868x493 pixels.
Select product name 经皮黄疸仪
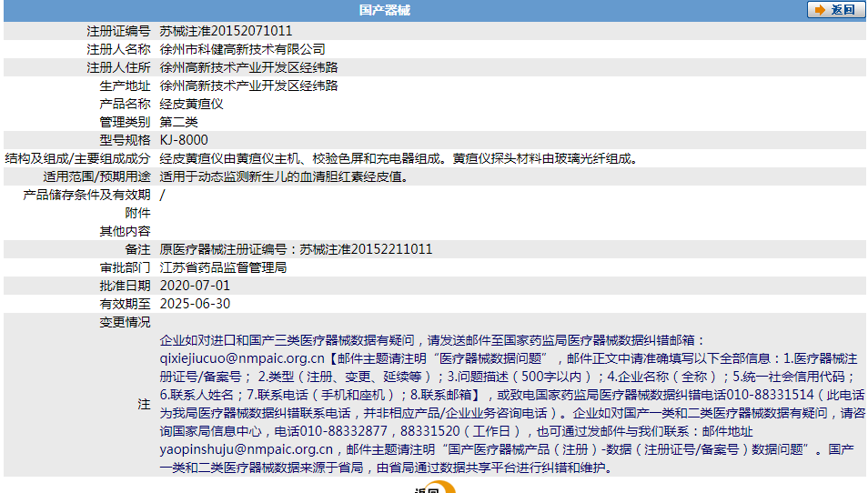click(192, 104)
